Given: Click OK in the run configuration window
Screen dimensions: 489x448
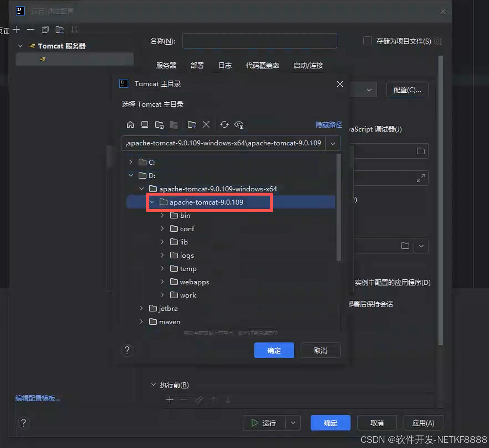Looking at the screenshot, I should point(330,423).
